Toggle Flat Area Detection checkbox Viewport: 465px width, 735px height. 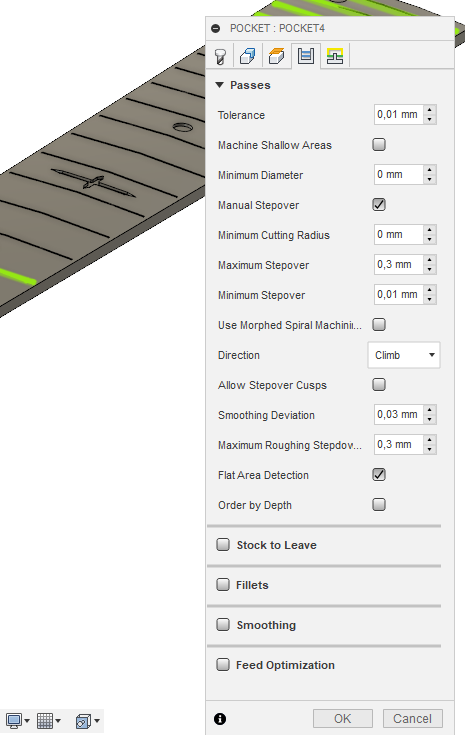click(x=379, y=474)
